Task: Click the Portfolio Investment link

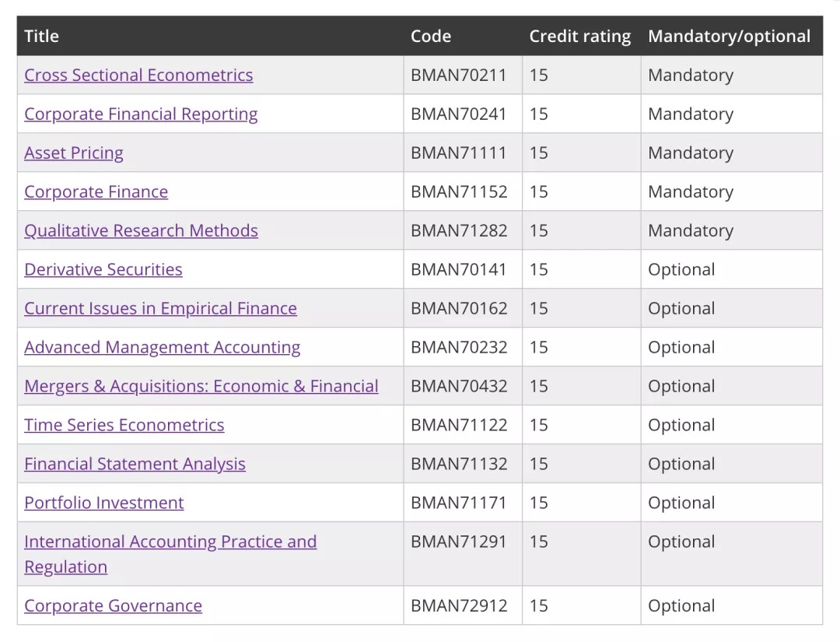Action: tap(104, 503)
